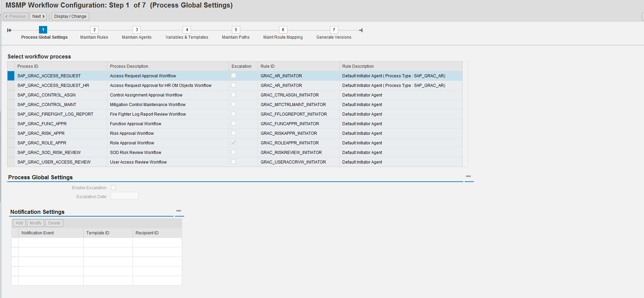The height and width of the screenshot is (298, 644).
Task: Go to step 3 Maintain Agents
Action: point(137,30)
